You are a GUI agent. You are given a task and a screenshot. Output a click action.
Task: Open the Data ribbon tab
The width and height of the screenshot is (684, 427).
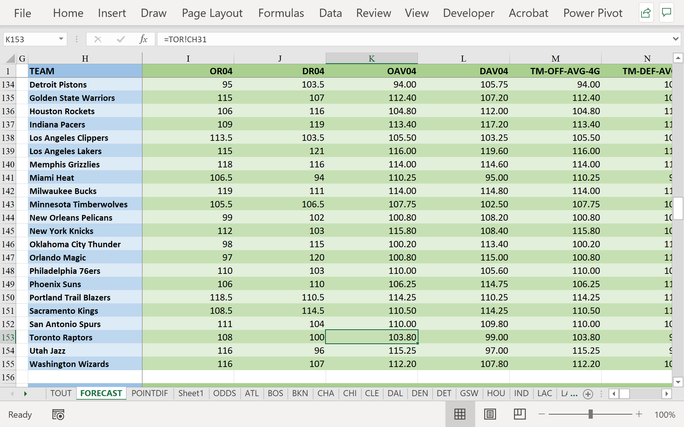330,13
